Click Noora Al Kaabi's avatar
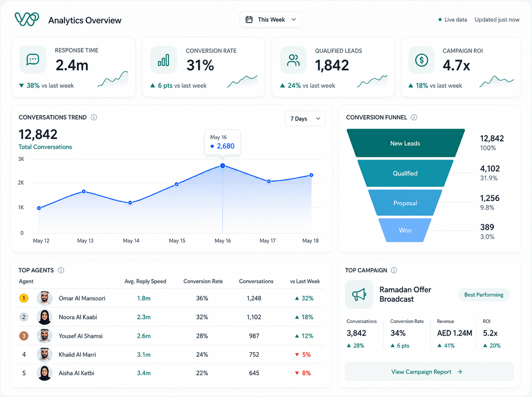Viewport: 532px width, 397px height. (45, 317)
